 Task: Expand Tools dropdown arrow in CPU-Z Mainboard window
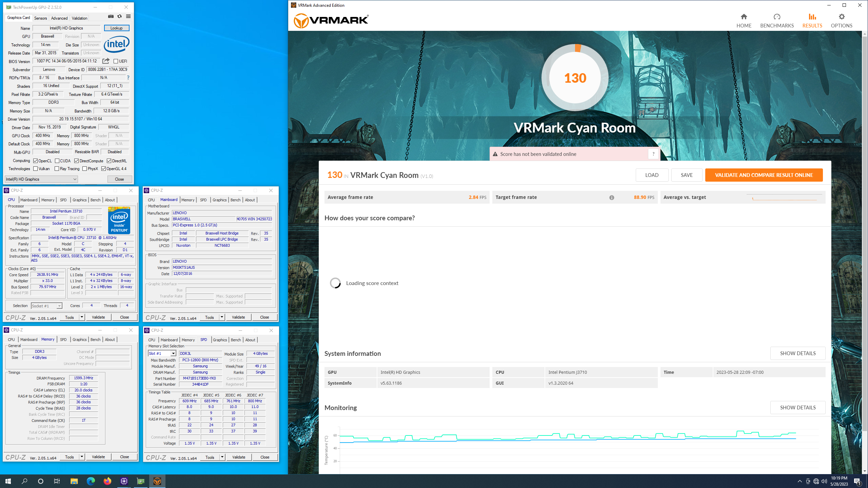point(222,317)
